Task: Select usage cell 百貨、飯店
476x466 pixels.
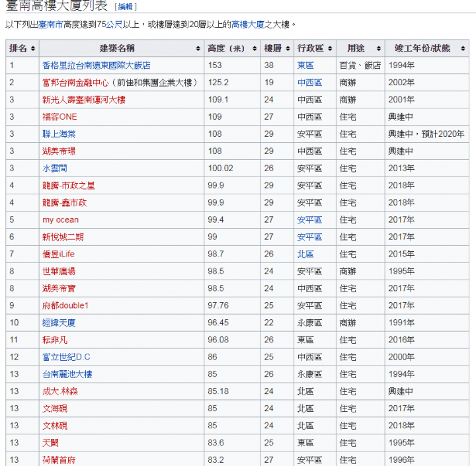Action: (x=360, y=65)
